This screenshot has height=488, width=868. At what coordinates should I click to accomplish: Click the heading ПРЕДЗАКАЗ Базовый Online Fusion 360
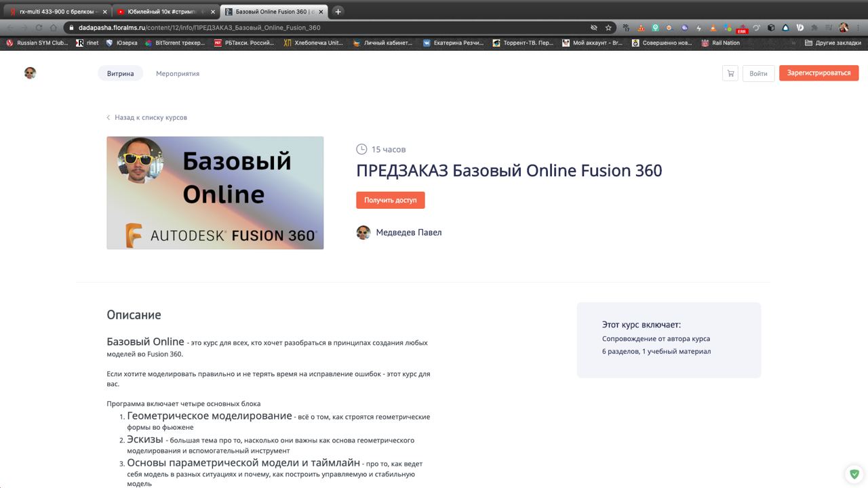509,170
